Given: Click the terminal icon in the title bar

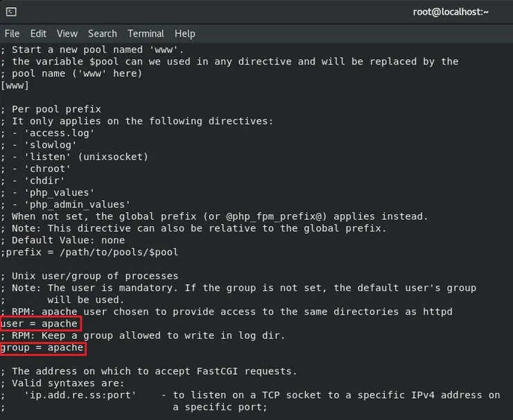Looking at the screenshot, I should [11, 12].
